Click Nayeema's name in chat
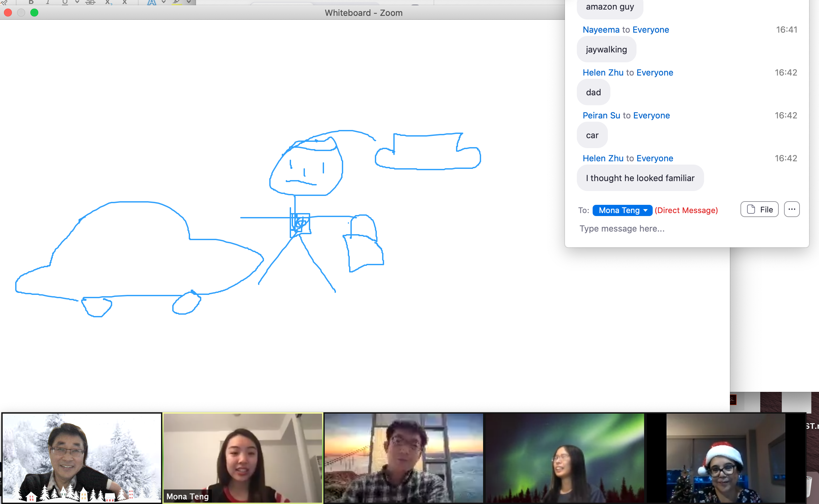Screen dimensions: 819x504 tap(601, 30)
